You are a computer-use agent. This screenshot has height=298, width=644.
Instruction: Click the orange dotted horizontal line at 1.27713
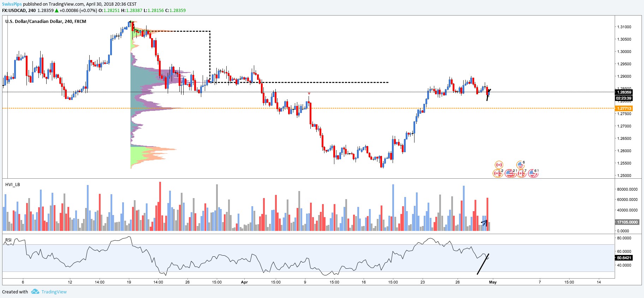coord(308,108)
